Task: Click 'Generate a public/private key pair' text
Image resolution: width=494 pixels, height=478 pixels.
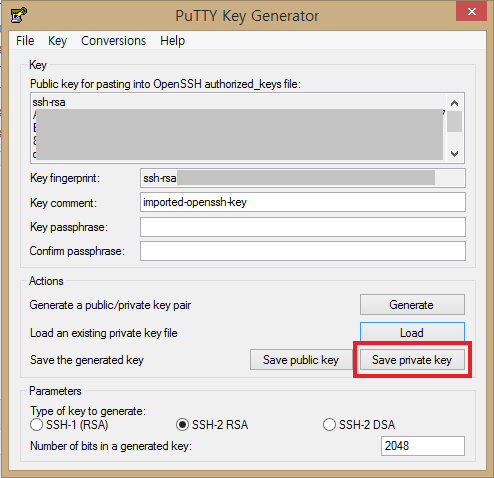Action: point(110,305)
